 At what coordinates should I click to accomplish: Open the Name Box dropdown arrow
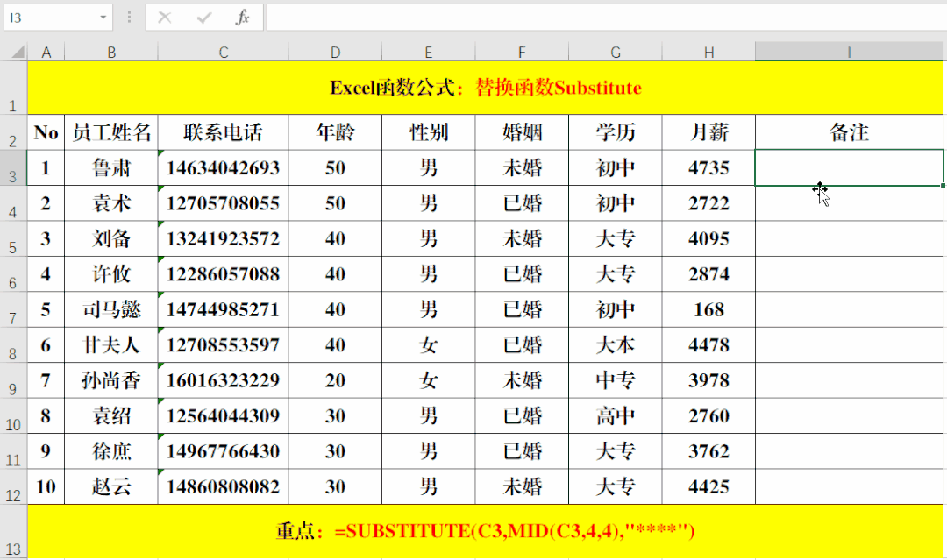click(103, 18)
